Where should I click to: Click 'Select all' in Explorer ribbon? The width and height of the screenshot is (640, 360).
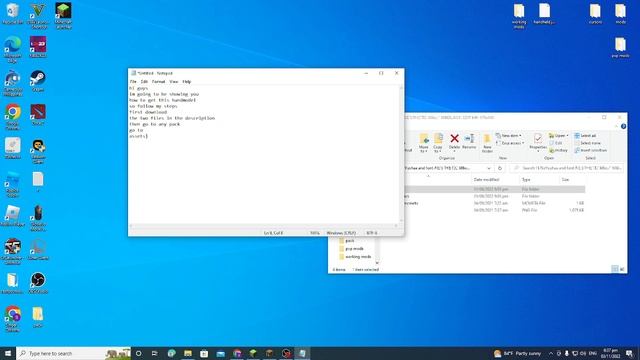click(585, 136)
